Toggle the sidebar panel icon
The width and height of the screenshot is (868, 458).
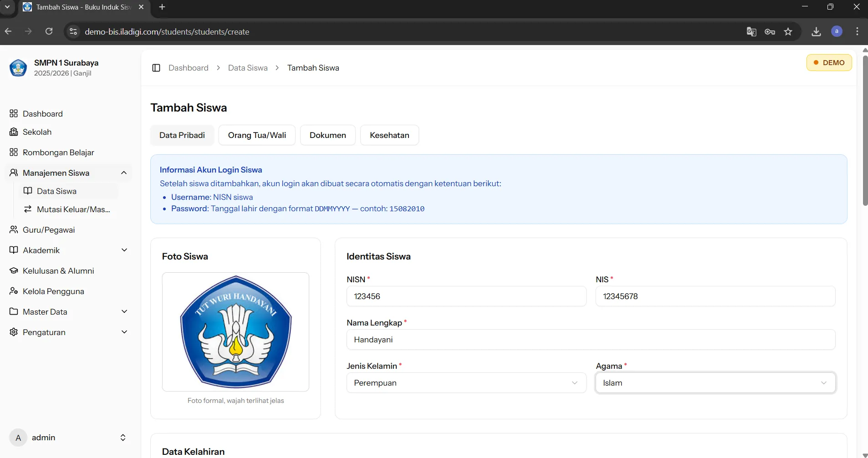point(156,68)
